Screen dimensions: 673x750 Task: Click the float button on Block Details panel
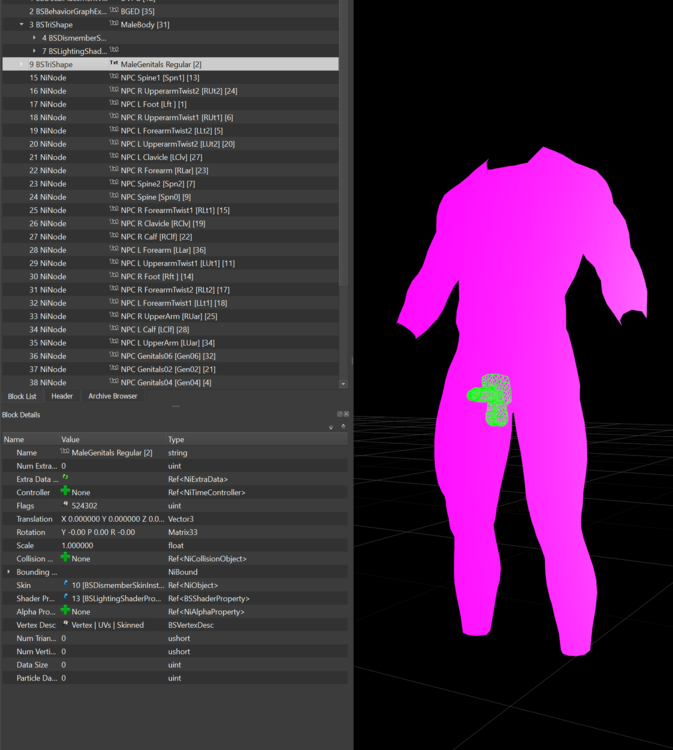(340, 414)
